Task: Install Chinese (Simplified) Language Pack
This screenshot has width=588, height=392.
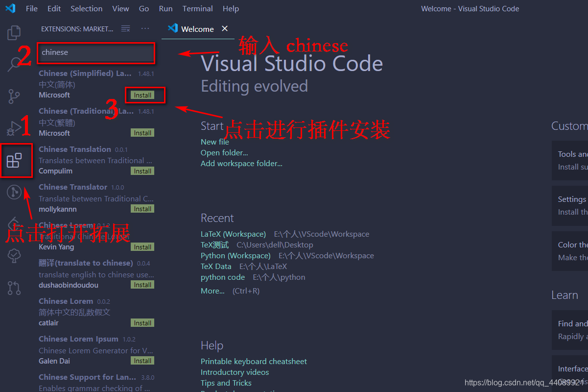Action: click(x=142, y=95)
